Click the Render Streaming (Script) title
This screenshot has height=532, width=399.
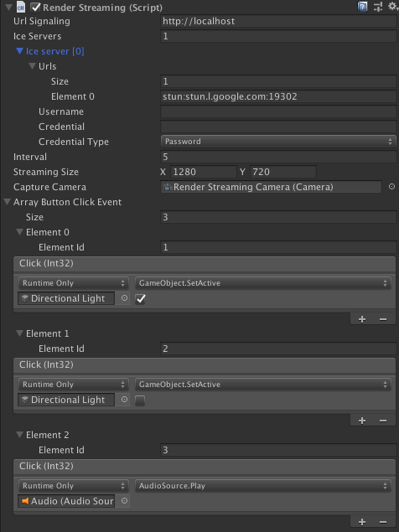(x=102, y=8)
